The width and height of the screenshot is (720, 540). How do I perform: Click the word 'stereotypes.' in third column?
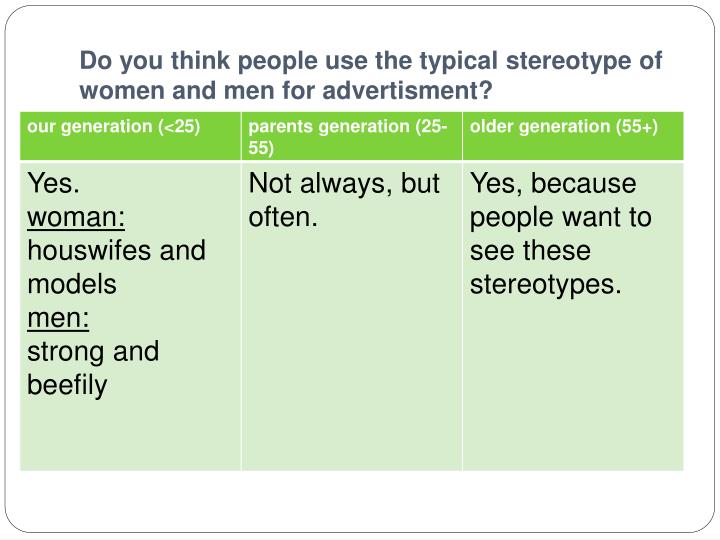point(546,285)
